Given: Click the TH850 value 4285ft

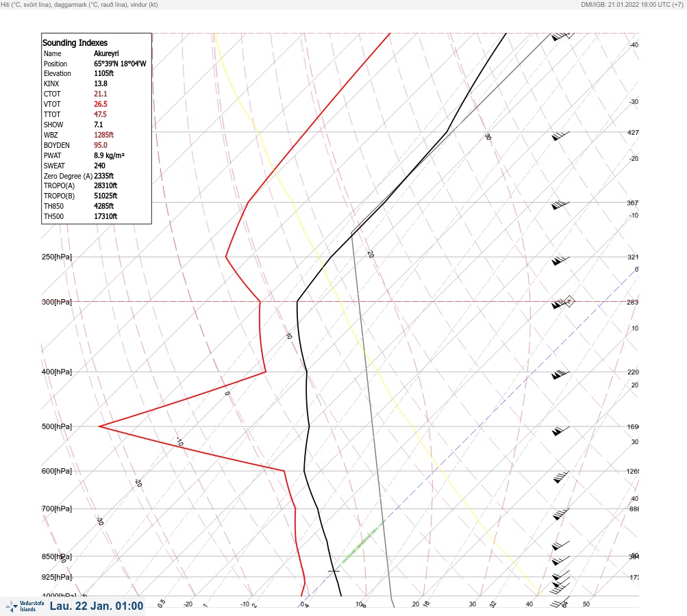Looking at the screenshot, I should (103, 206).
